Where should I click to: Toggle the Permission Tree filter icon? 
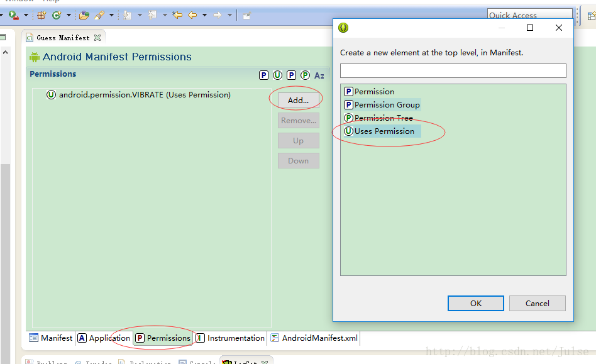tap(305, 75)
